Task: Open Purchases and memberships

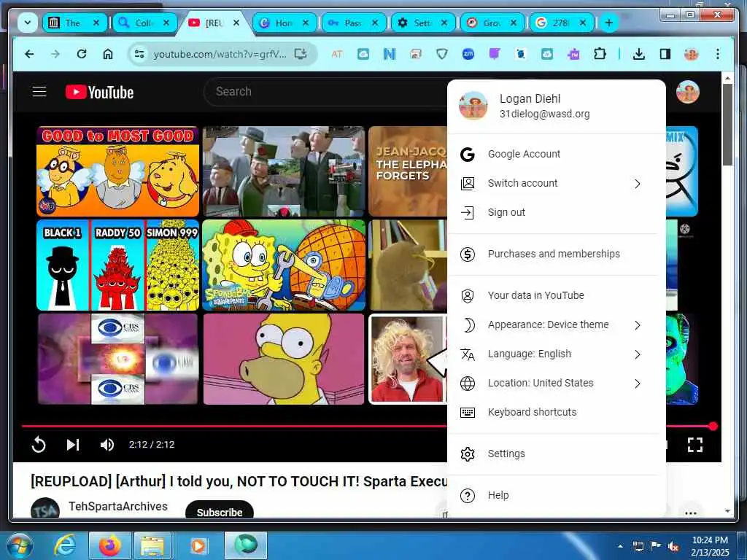Action: [x=557, y=254]
